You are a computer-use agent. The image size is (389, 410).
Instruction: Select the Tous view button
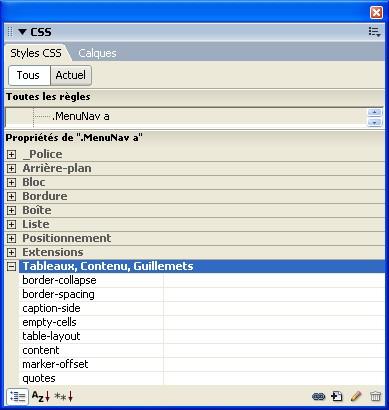click(x=29, y=75)
